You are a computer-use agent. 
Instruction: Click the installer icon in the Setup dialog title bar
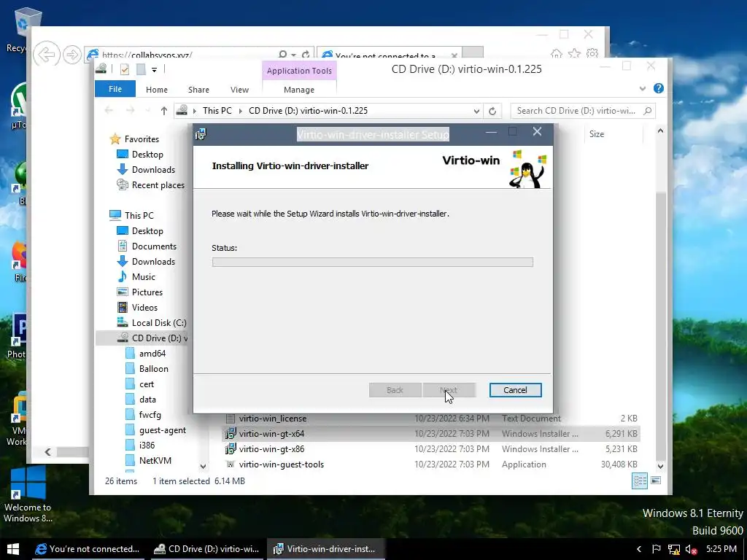point(201,134)
